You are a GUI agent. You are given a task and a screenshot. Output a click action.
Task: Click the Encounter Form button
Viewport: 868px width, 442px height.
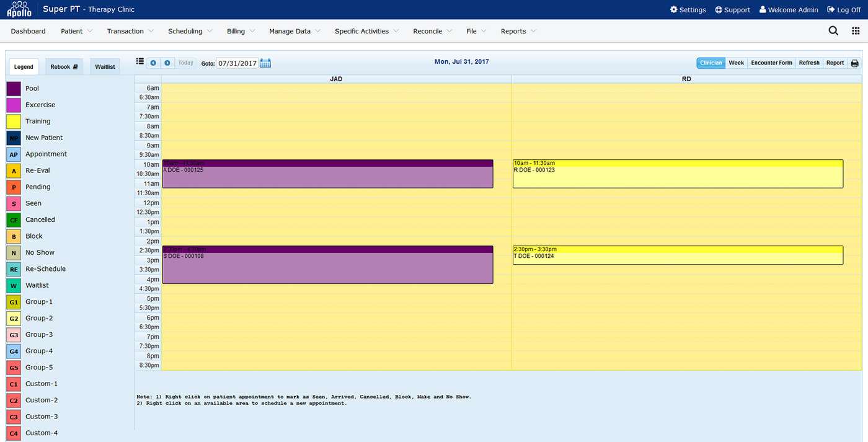[771, 63]
